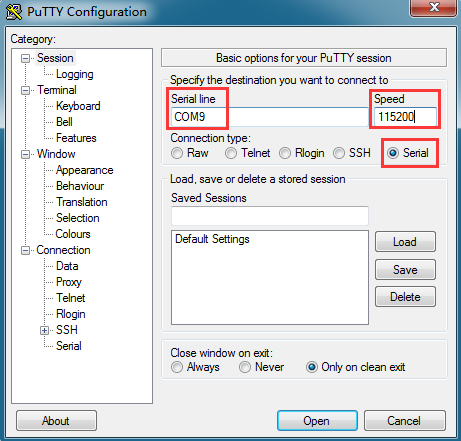Open the Terminal category
The height and width of the screenshot is (441, 461).
(57, 90)
